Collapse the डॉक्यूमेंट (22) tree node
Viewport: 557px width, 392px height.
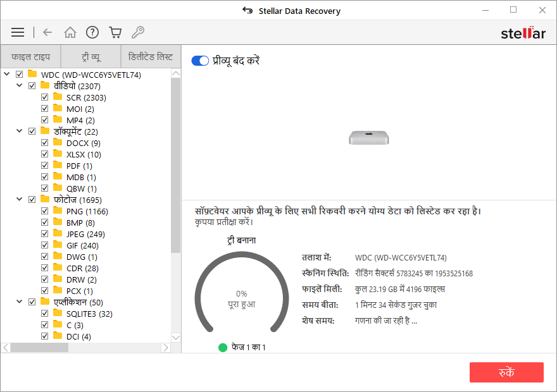coord(20,132)
